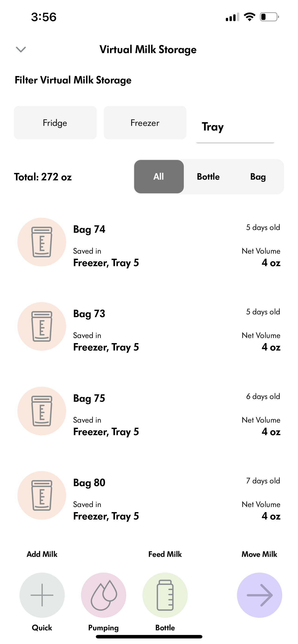Viewport: 298px width, 644px height.
Task: Tap the Bag 74 container icon
Action: [42, 242]
